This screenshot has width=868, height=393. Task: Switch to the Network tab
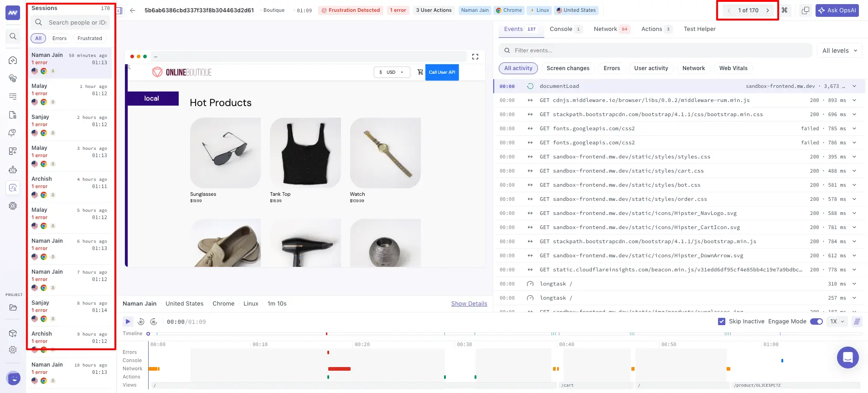coord(612,29)
